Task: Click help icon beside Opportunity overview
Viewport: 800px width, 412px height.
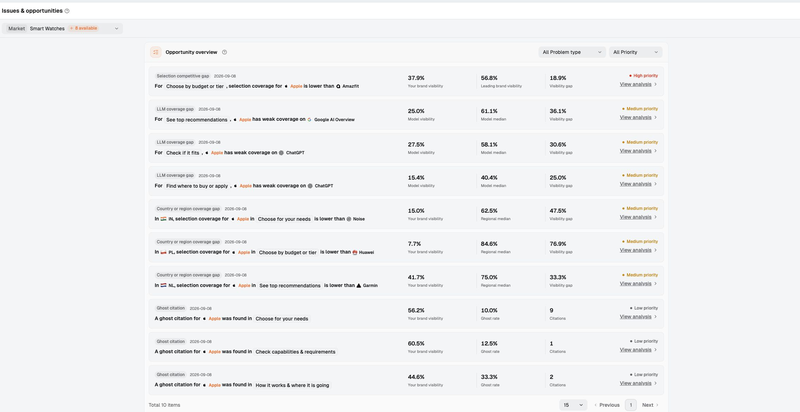Action: coord(224,52)
